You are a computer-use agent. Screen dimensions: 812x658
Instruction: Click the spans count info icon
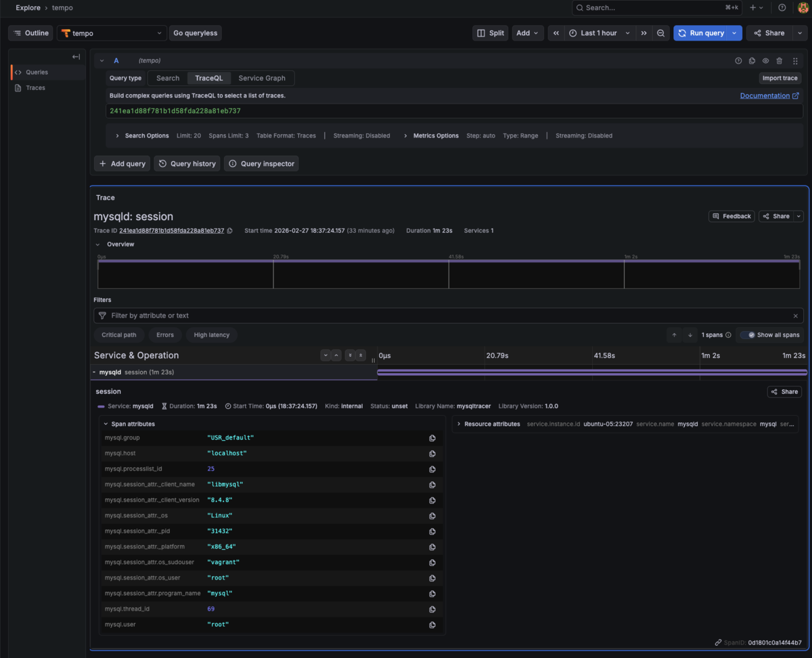click(x=728, y=335)
